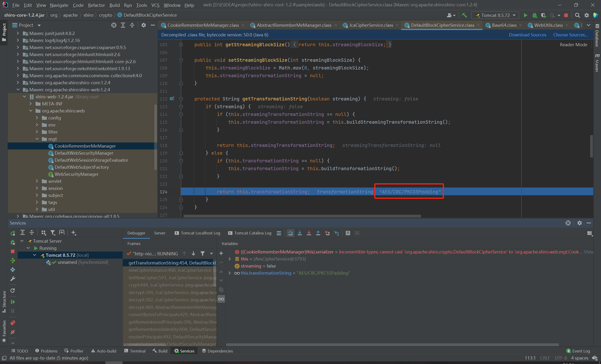Viewport: 601px width, 364px height.
Task: Open the Evaluate Expression calculator icon
Action: coord(348,233)
